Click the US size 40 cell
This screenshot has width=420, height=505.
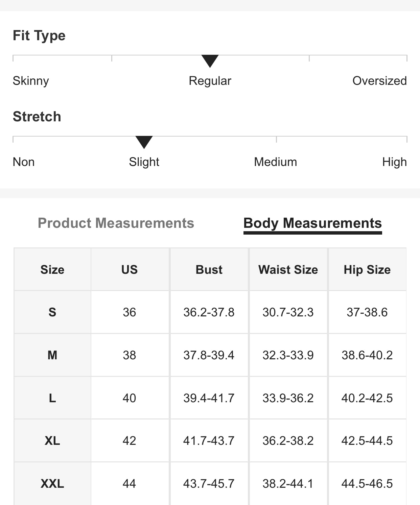pyautogui.click(x=130, y=398)
